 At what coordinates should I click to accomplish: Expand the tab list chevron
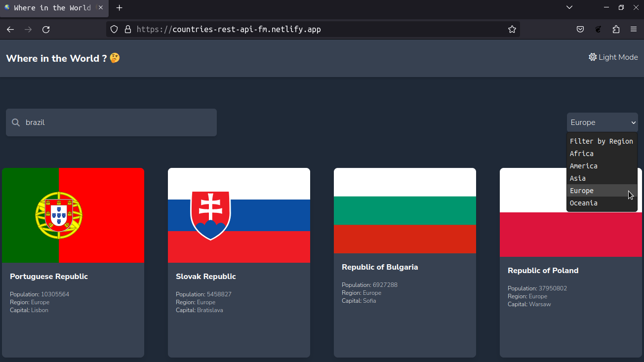coord(569,7)
